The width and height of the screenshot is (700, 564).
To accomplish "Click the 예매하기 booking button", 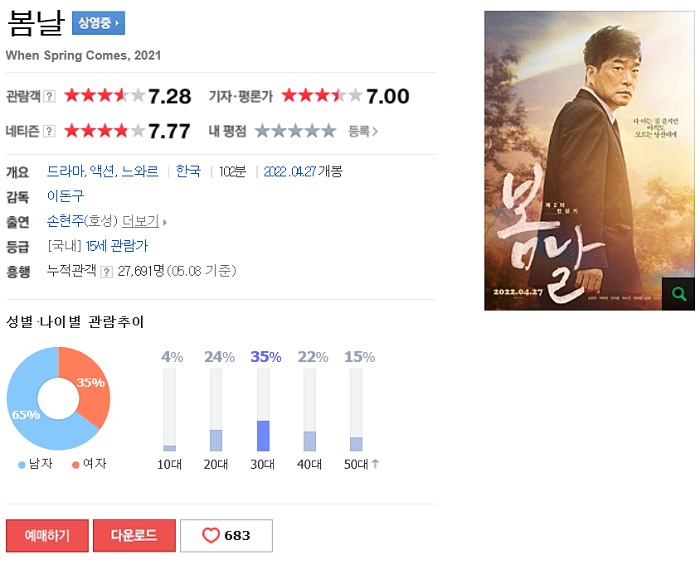I will point(47,535).
